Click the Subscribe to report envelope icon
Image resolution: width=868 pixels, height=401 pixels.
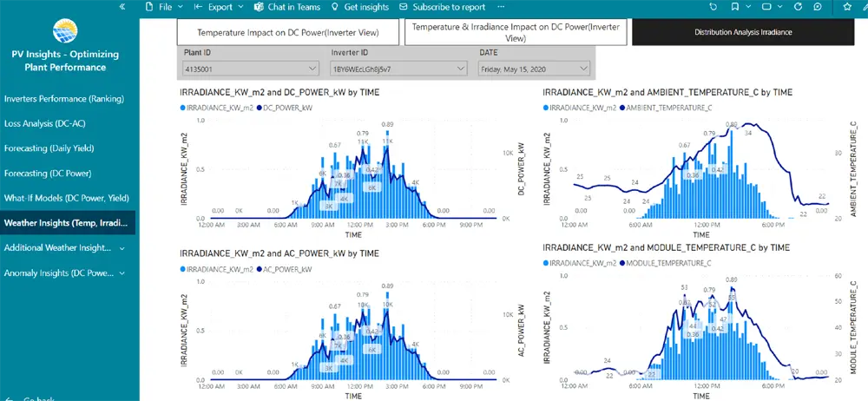404,7
